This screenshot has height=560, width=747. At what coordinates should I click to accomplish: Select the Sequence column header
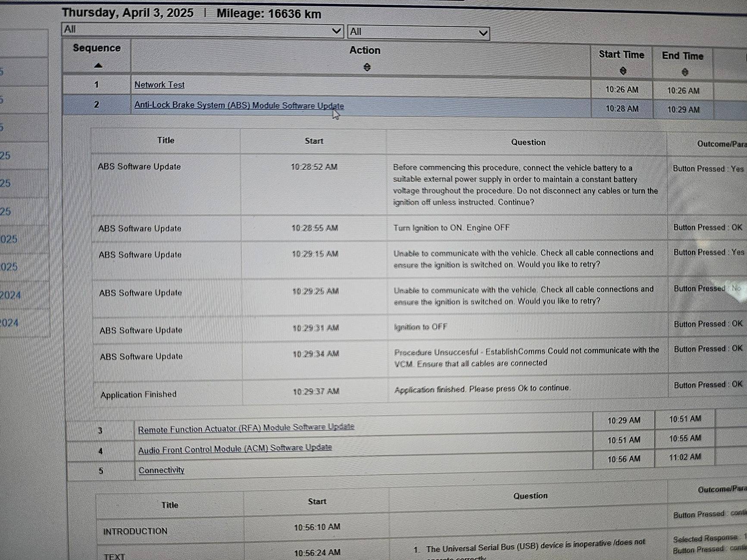click(97, 48)
